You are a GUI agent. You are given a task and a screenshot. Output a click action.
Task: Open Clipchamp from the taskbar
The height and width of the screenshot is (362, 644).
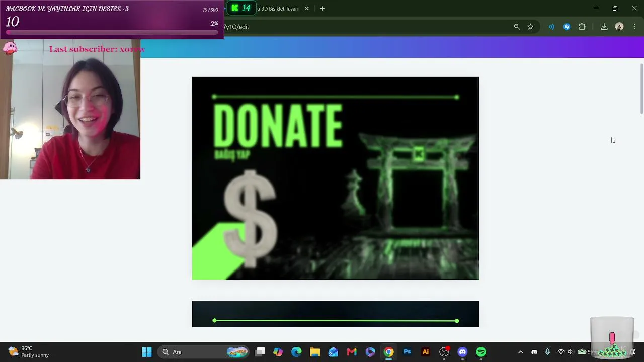tap(370, 352)
